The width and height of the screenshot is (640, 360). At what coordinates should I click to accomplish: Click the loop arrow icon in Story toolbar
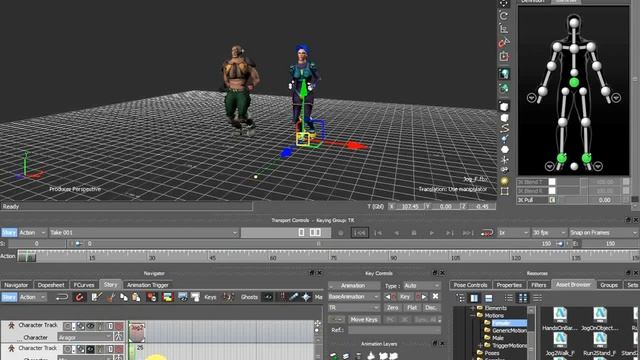pyautogui.click(x=62, y=297)
